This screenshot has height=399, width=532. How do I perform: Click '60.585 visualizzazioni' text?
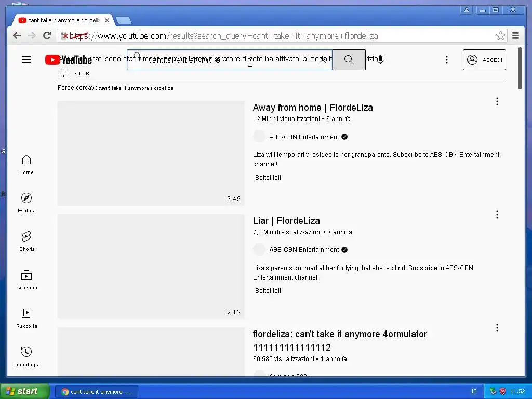pos(283,359)
